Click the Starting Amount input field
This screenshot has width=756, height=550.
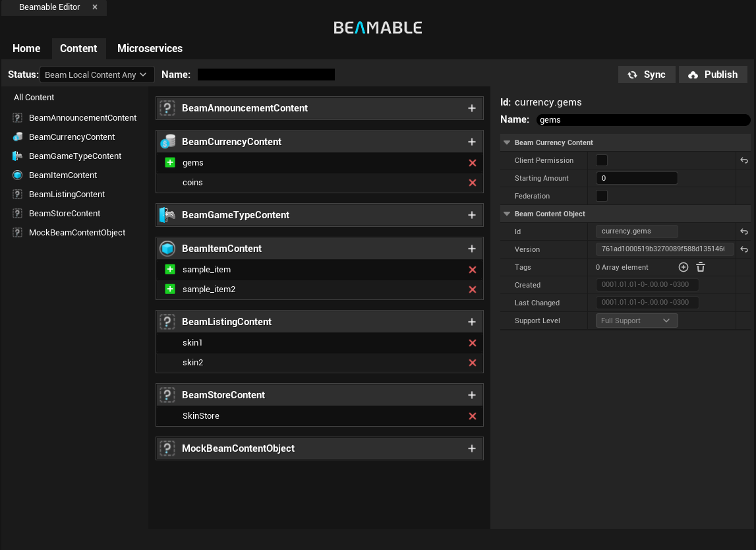coord(636,178)
